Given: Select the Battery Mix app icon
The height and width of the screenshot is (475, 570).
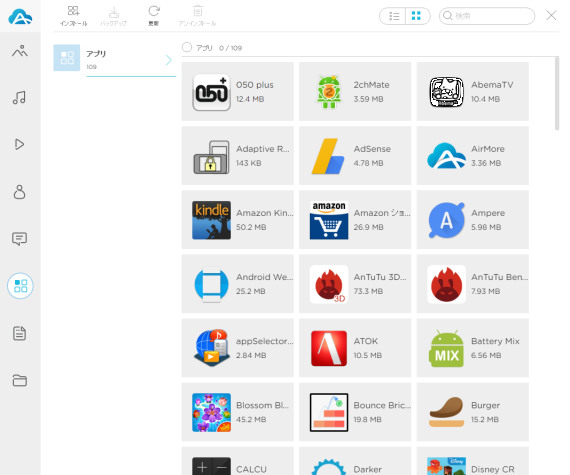Looking at the screenshot, I should click(x=446, y=348).
